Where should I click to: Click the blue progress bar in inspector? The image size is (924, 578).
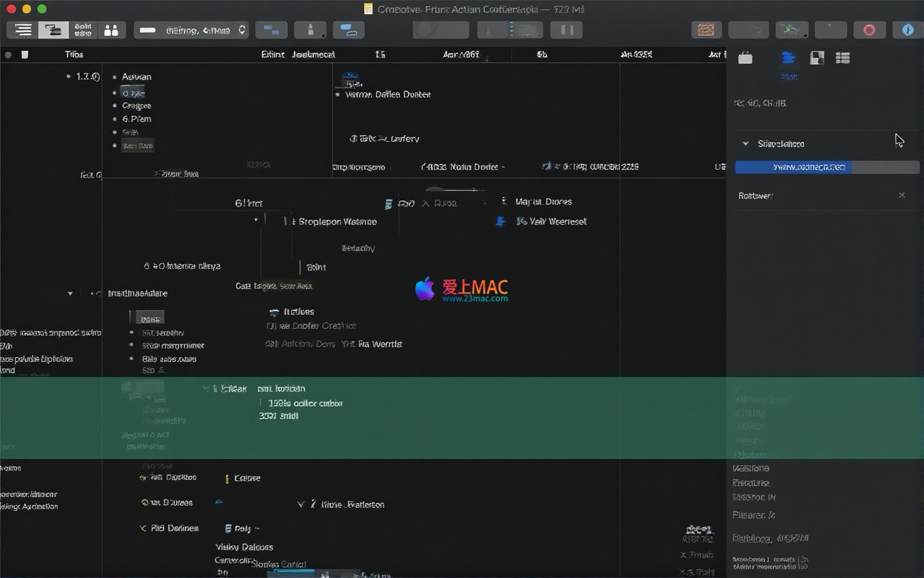793,167
